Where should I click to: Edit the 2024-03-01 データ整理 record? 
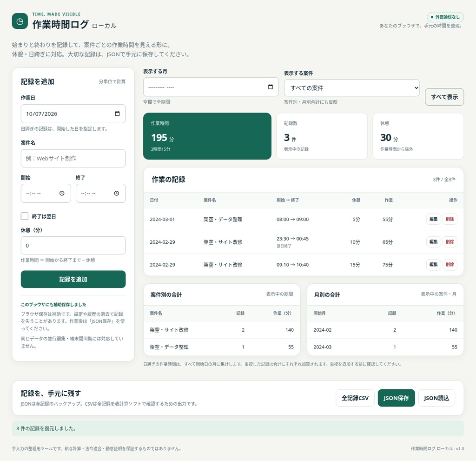[433, 219]
